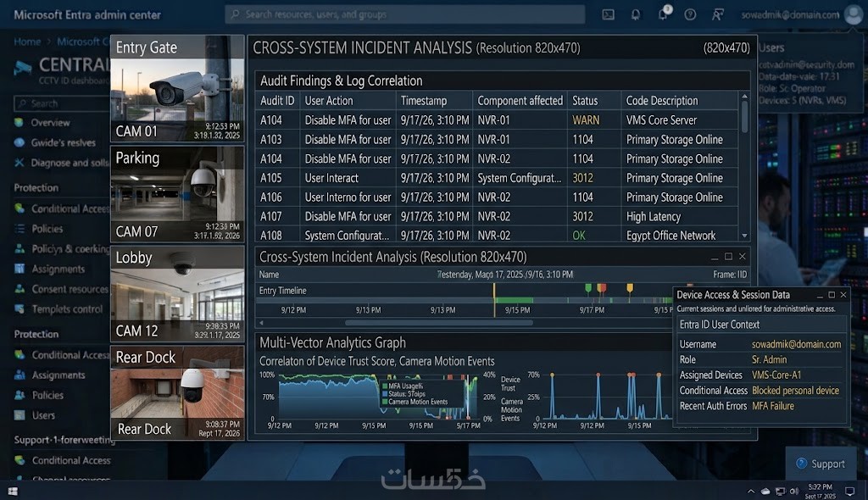The width and height of the screenshot is (868, 500).
Task: Open the Cloud Shell terminal icon
Action: tap(608, 15)
